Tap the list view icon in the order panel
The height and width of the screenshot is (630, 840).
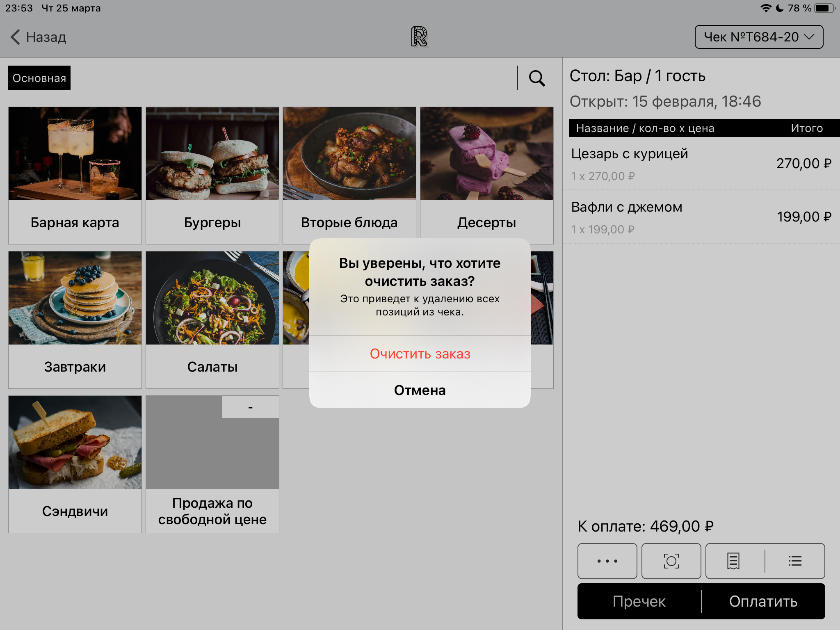coord(795,561)
